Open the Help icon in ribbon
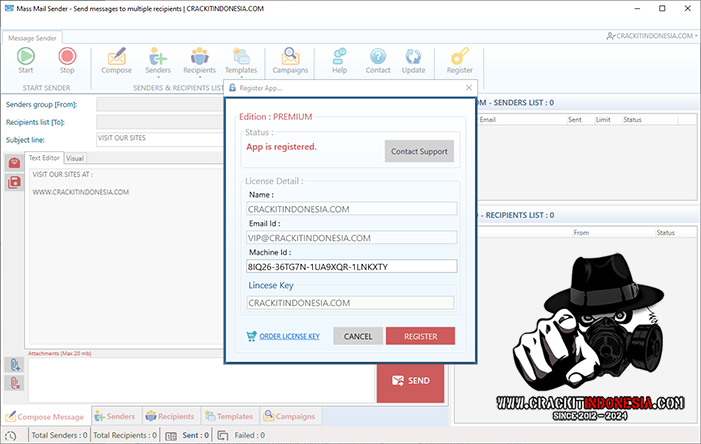 [x=339, y=57]
